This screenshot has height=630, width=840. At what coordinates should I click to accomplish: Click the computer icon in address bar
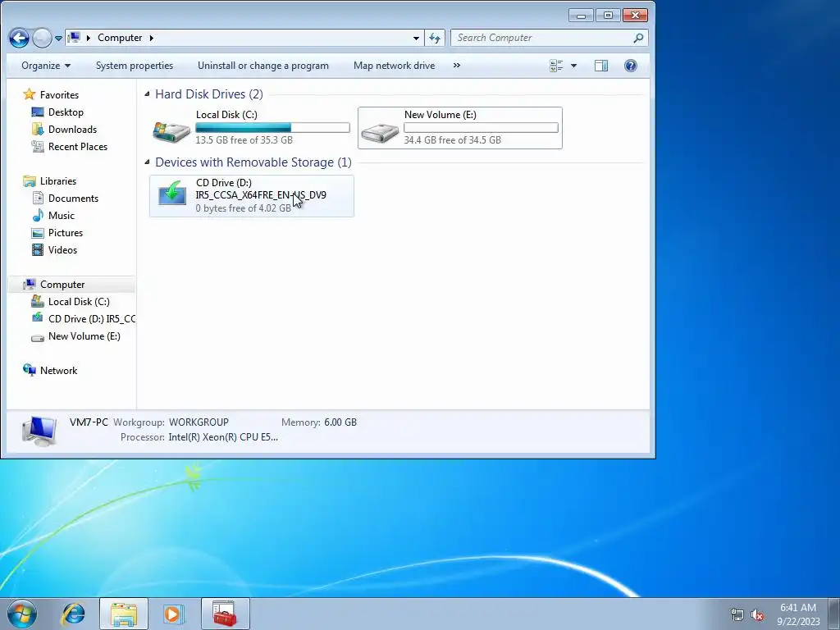75,38
